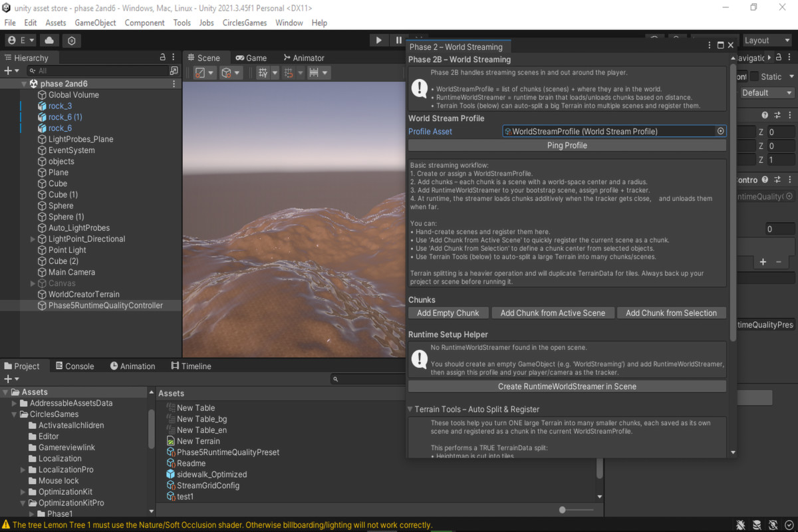Image resolution: width=798 pixels, height=532 pixels.
Task: Switch to the Console tab
Action: pyautogui.click(x=74, y=366)
